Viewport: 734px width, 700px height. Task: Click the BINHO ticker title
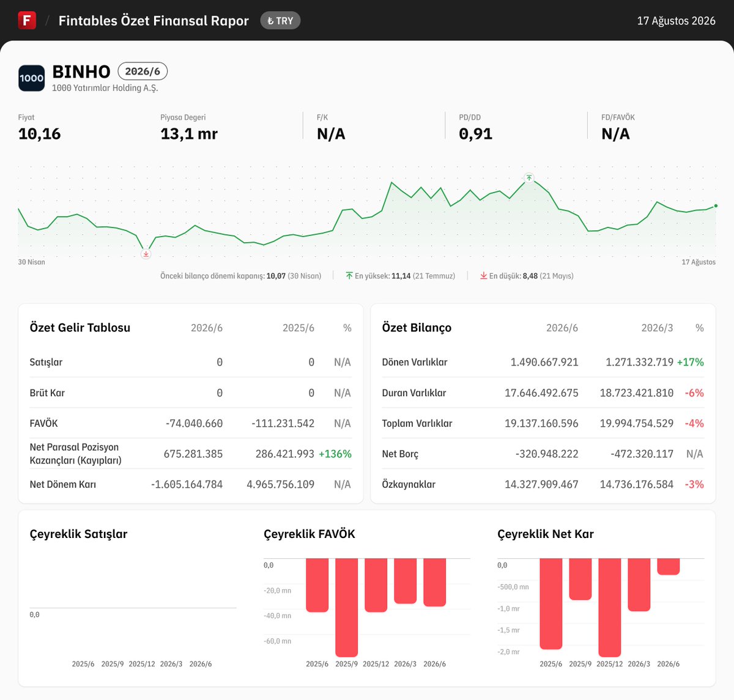pos(81,72)
